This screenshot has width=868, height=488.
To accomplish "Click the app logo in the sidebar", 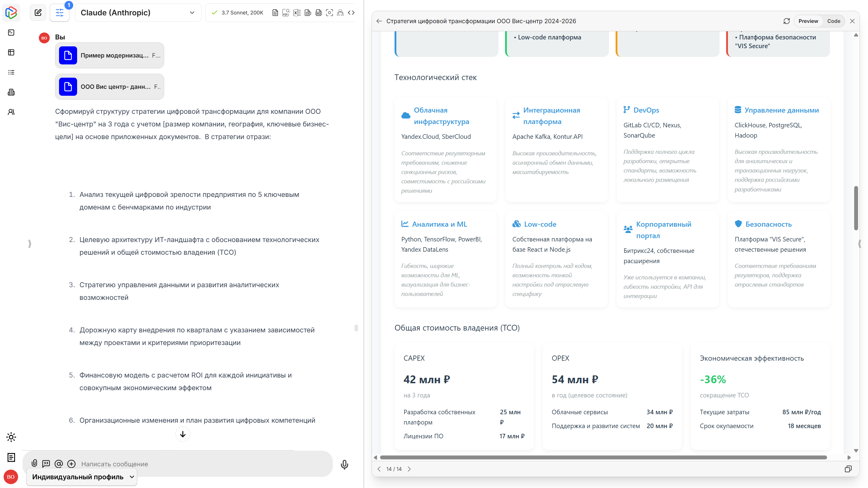I will pos(11,12).
